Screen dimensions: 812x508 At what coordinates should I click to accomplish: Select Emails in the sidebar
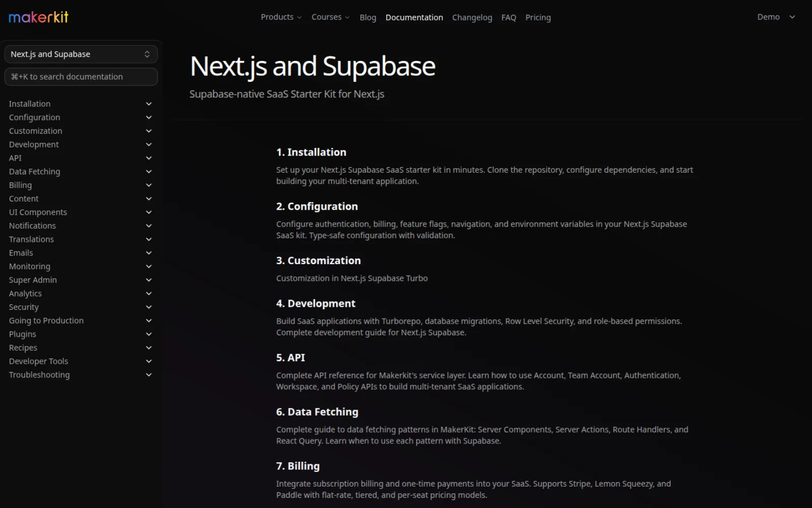(21, 253)
